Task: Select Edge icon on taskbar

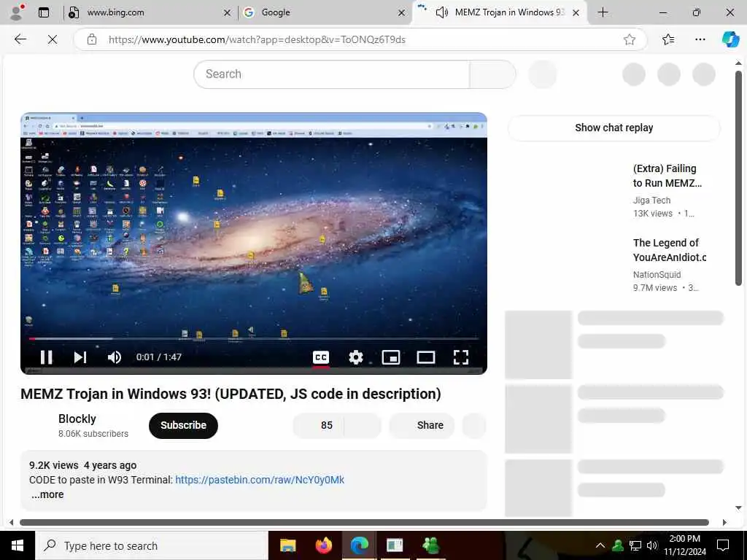Action: (x=359, y=545)
